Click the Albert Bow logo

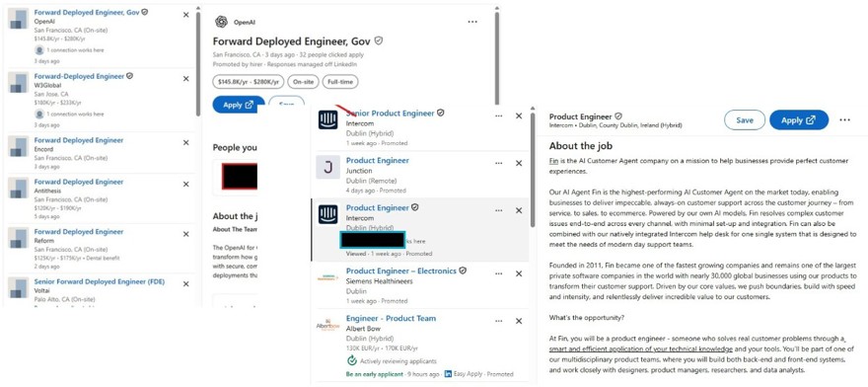327,325
